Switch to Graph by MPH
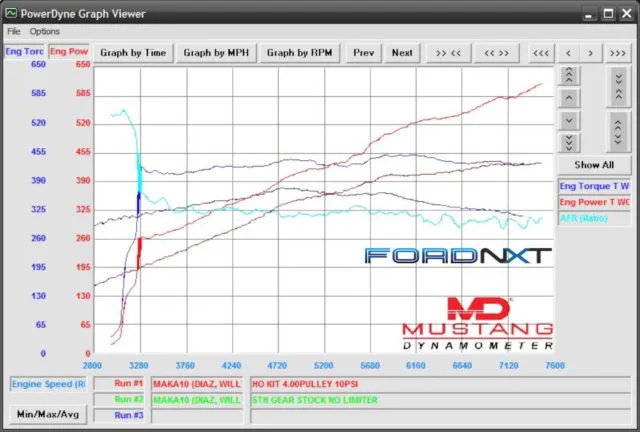 click(217, 53)
